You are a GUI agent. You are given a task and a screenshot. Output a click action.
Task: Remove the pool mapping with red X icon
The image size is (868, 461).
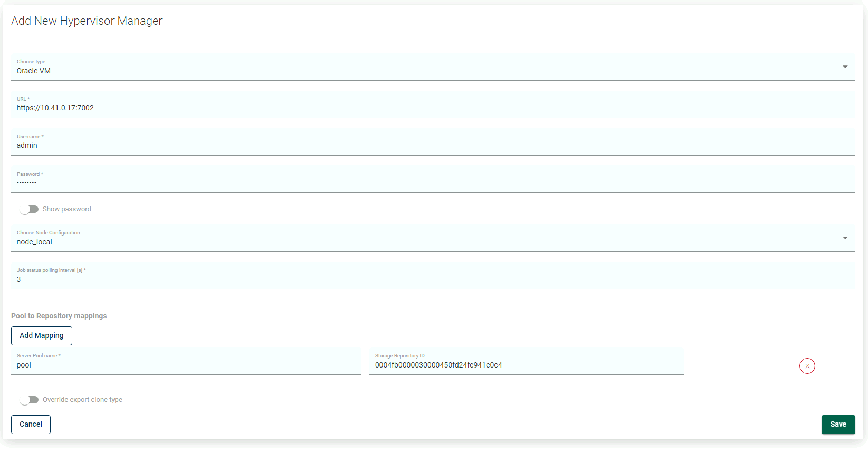pos(807,366)
